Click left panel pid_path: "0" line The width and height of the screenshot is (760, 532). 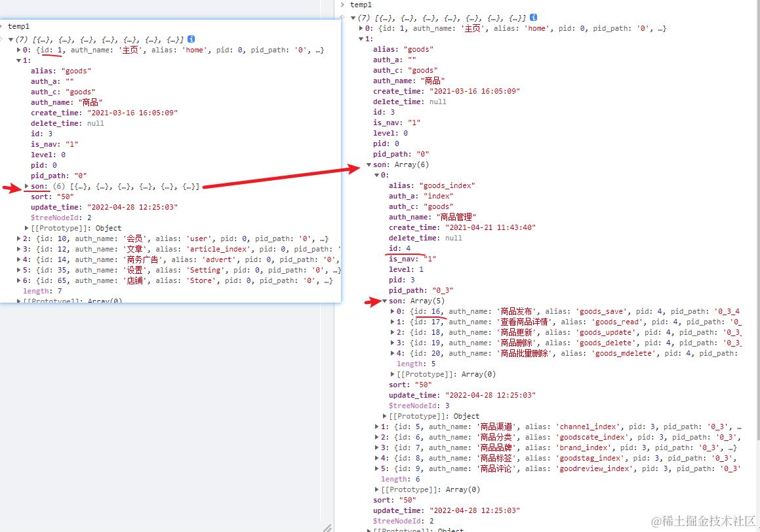tap(58, 176)
